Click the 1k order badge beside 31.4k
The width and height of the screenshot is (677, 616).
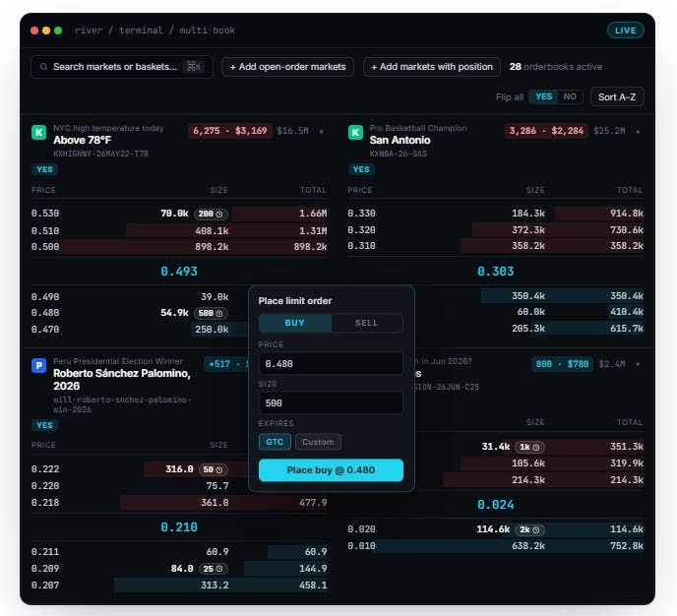[529, 447]
